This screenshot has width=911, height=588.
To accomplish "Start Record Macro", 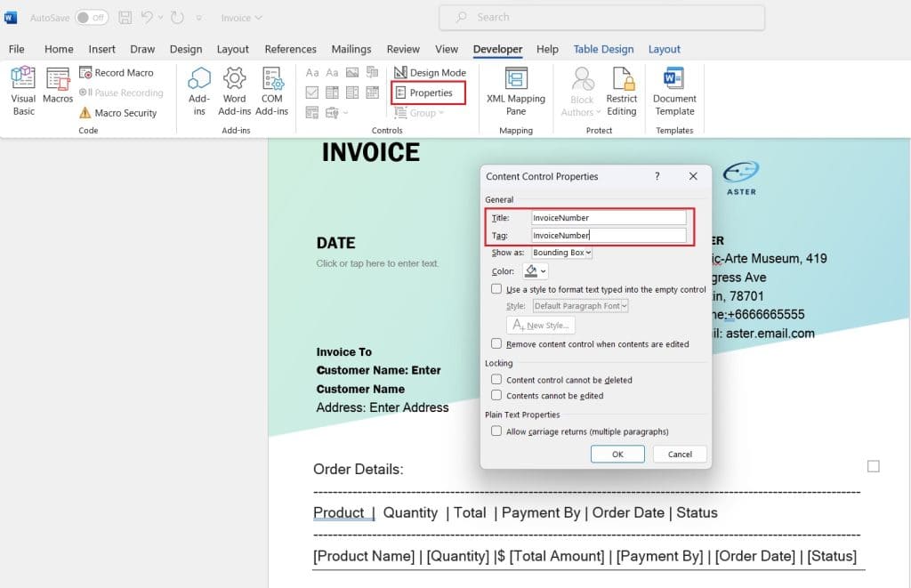I will 117,73.
